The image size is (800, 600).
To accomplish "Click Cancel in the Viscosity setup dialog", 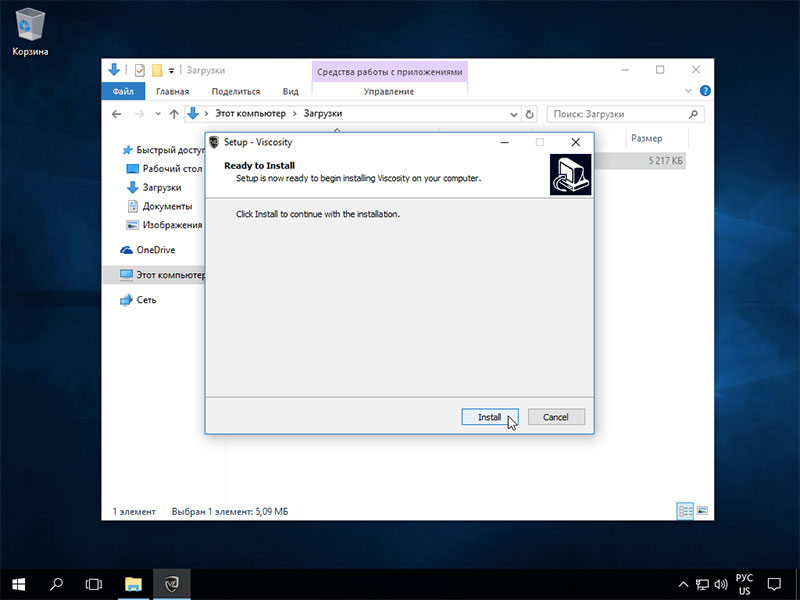I will (556, 417).
